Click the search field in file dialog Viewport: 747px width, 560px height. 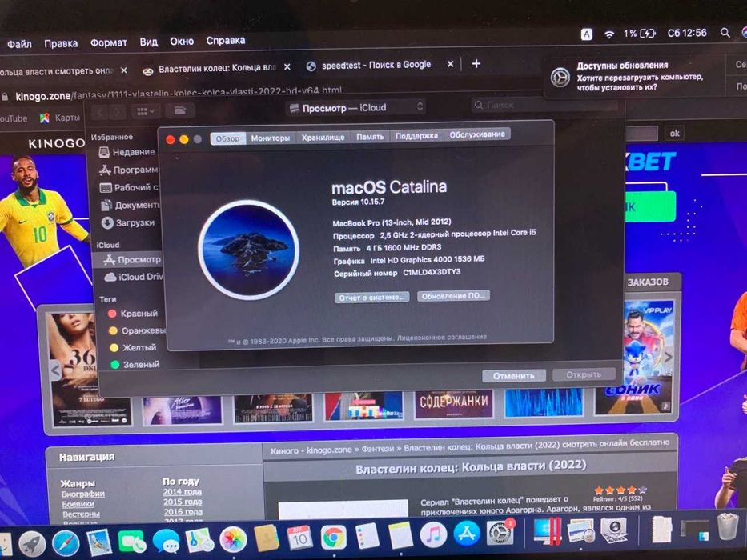543,106
